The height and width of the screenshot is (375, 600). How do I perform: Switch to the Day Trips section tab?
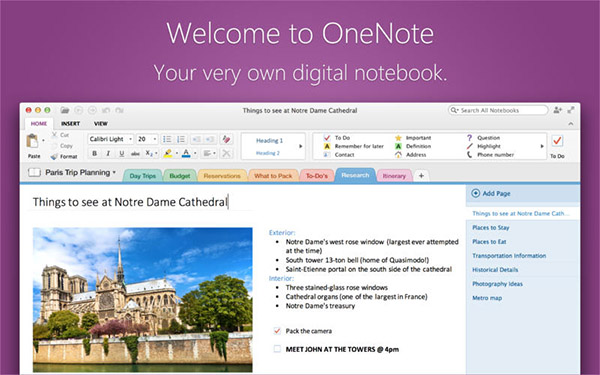click(142, 176)
